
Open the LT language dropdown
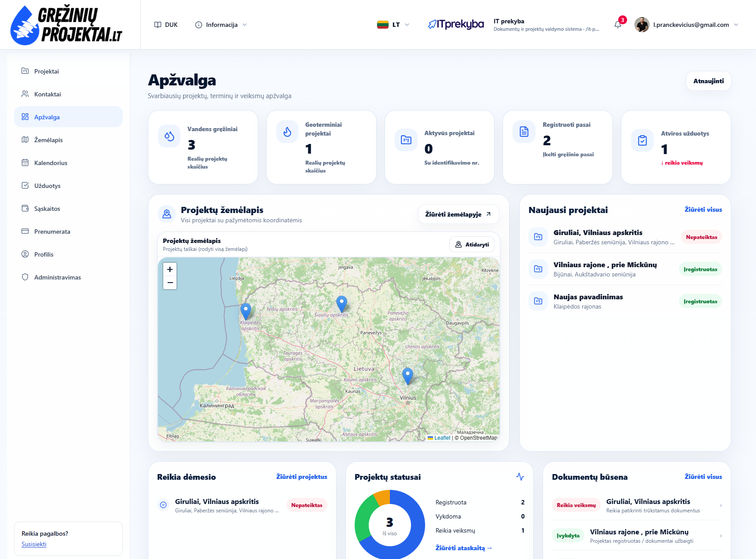pos(407,25)
